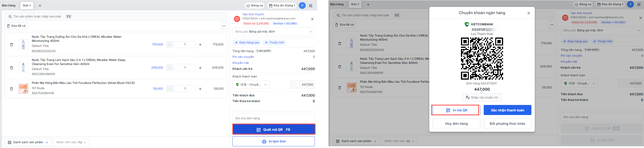The image size is (644, 148).
Task: Click the Bán hàng header label, left screenshot
Action: [9, 5]
